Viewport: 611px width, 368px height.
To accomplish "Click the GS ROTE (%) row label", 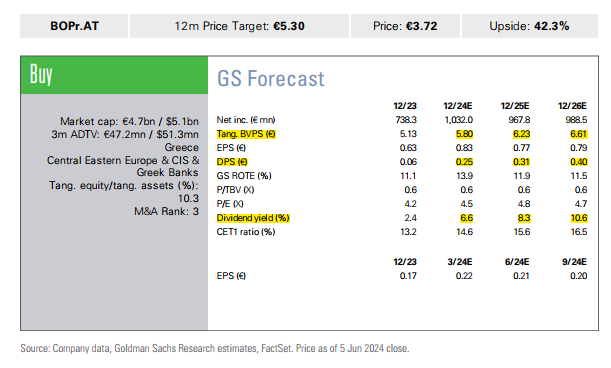I will (244, 176).
